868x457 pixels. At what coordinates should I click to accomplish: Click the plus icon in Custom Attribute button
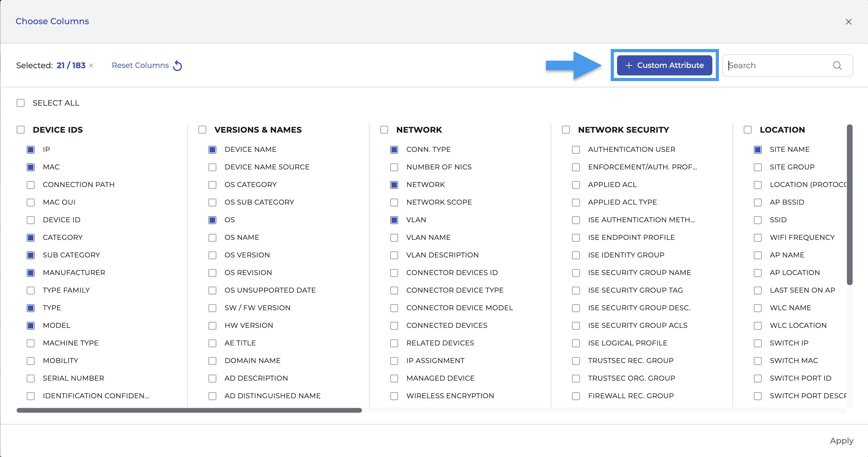(x=629, y=65)
